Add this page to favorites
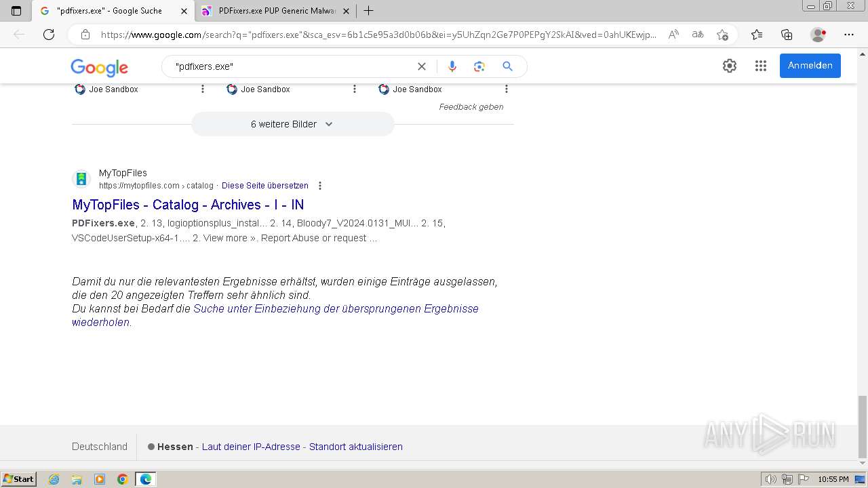The height and width of the screenshot is (488, 868). click(x=722, y=35)
